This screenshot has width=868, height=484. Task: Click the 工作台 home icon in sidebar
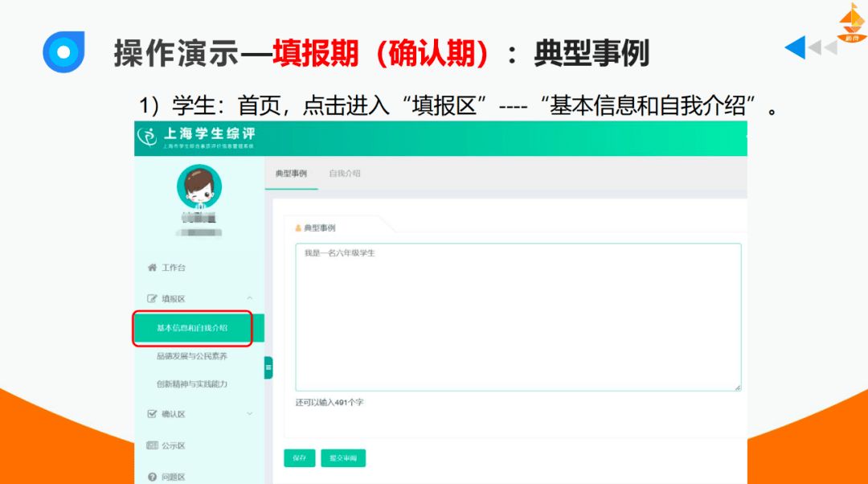(152, 268)
